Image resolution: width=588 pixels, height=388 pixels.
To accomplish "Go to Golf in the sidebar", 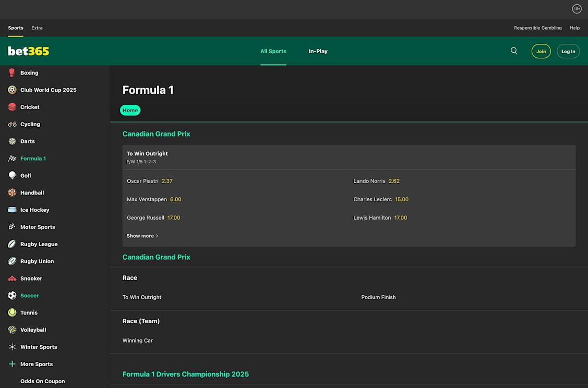I will 26,175.
